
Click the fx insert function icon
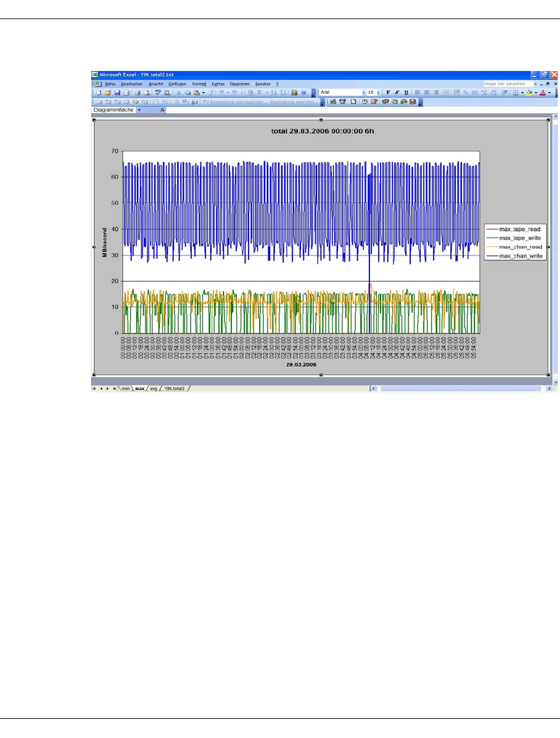(x=162, y=110)
